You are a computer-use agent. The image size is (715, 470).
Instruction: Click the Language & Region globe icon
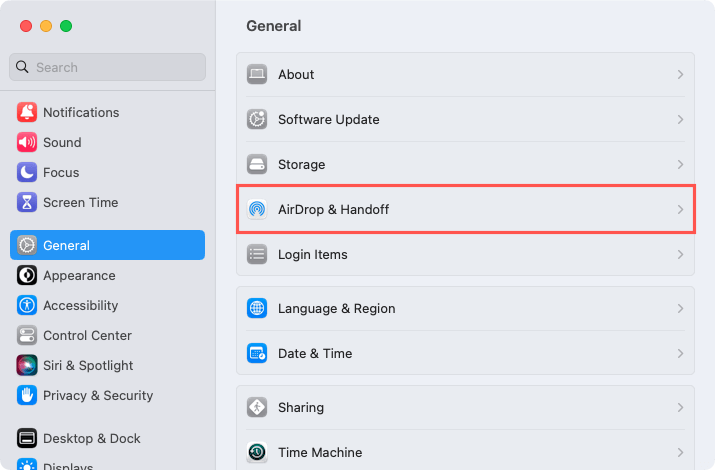coord(257,309)
